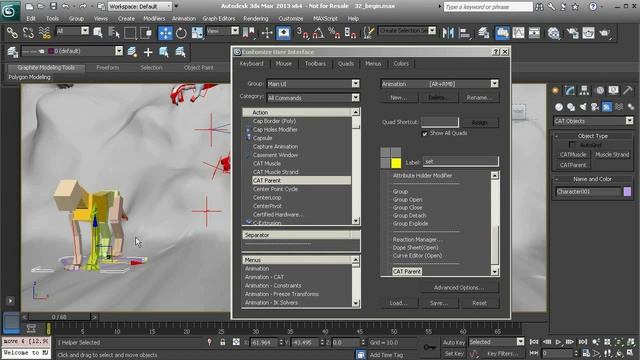Open the Material Editor icon
This screenshot has height=360, width=640.
point(553,33)
